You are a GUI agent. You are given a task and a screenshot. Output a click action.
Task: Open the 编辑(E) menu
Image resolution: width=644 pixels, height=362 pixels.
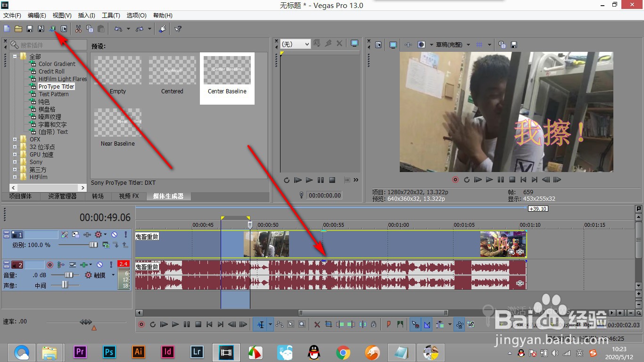coord(37,16)
